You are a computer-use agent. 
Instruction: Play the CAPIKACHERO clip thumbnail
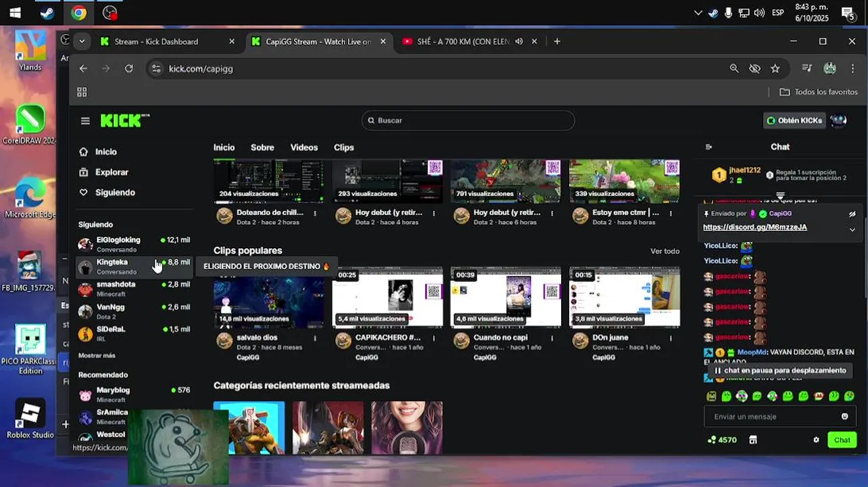(387, 297)
